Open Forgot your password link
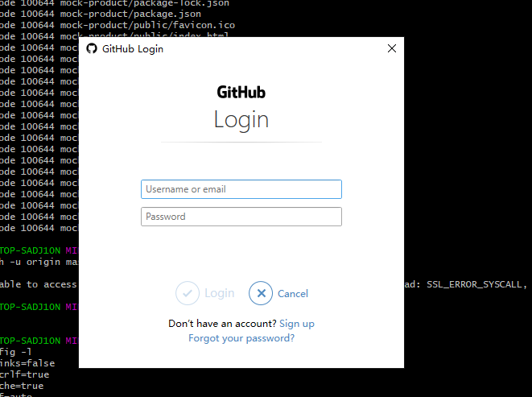532x397 pixels. click(x=241, y=338)
